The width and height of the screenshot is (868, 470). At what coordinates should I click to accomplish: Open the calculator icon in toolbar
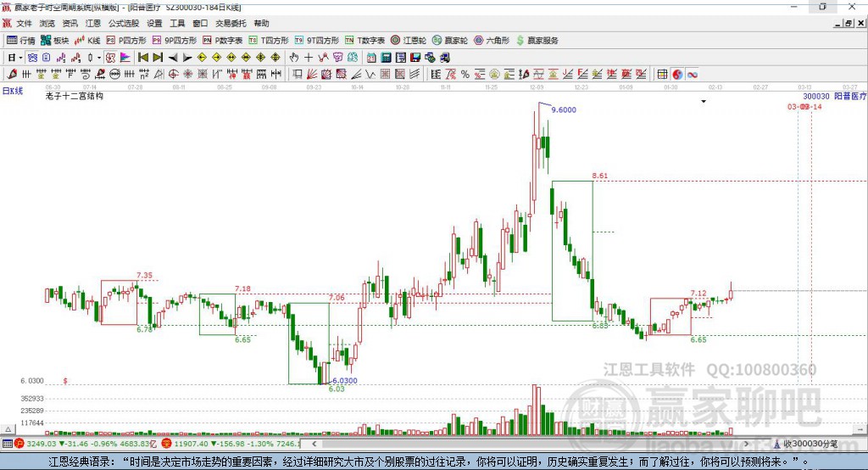point(386,57)
